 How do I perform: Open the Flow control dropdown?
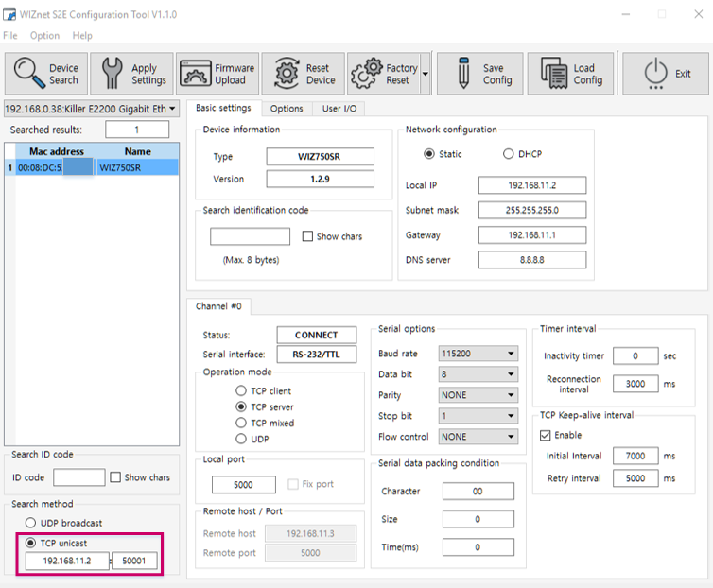pyautogui.click(x=478, y=437)
